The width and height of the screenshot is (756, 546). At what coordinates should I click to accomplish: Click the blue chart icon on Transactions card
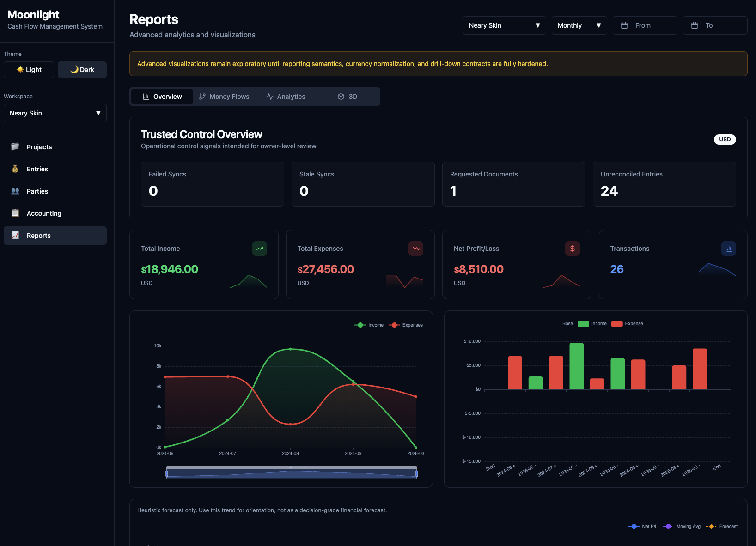[729, 249]
